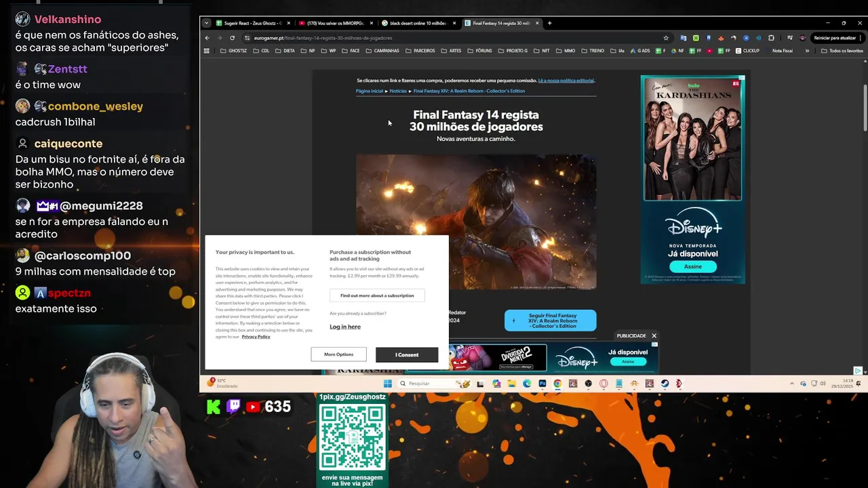The height and width of the screenshot is (488, 868).
Task: Switch to the Sugerir React - Zeus Ghostz tab
Action: click(253, 23)
